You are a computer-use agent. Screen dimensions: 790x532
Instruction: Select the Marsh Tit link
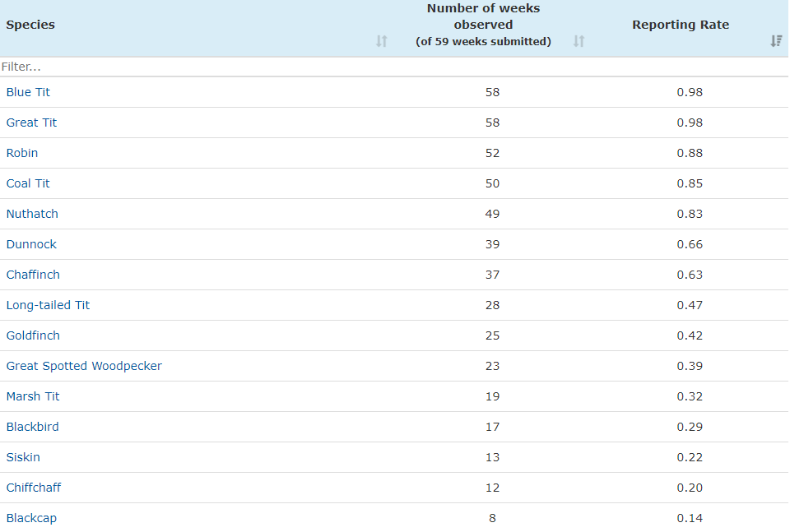33,396
